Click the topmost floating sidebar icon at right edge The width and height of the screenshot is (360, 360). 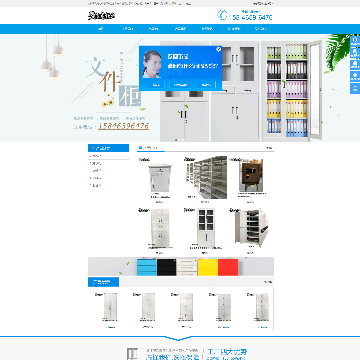(355, 41)
